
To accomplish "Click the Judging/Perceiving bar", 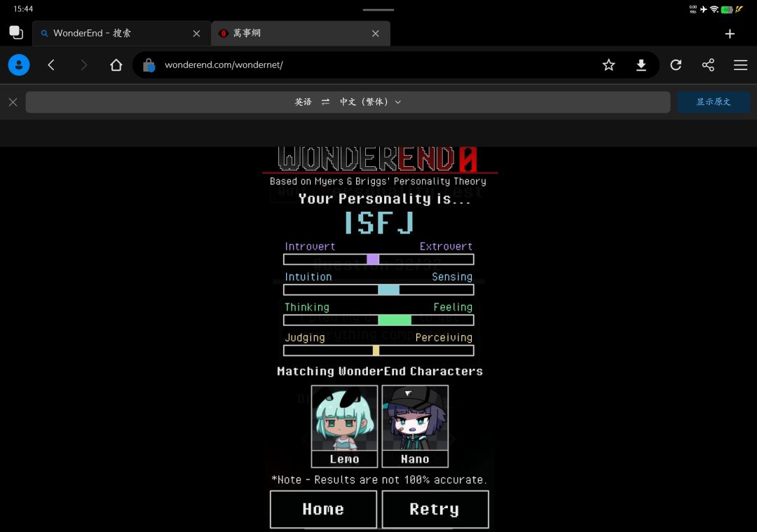I will coord(378,350).
